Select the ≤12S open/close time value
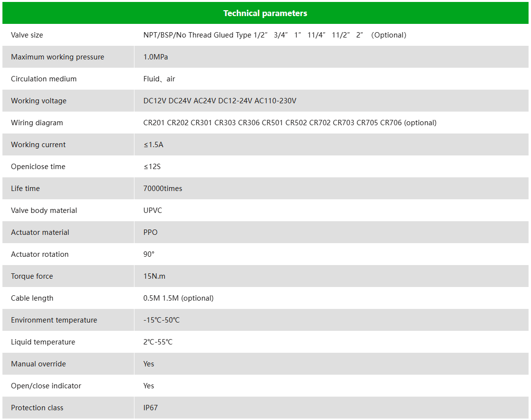 (x=152, y=167)
